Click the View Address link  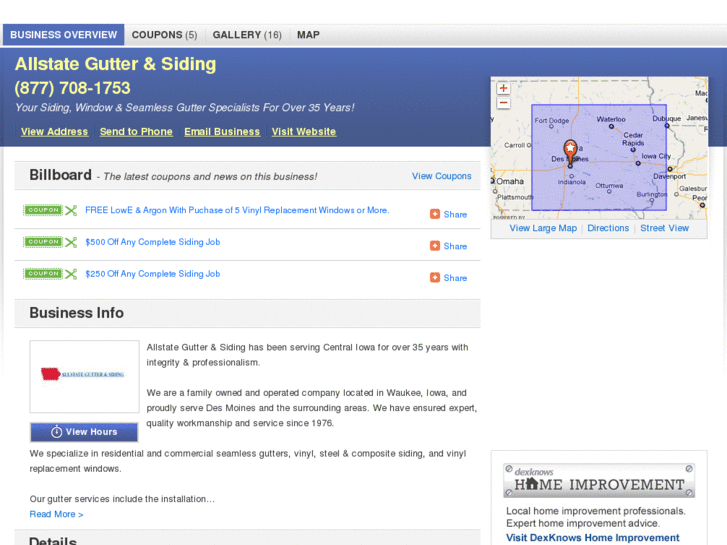click(54, 132)
